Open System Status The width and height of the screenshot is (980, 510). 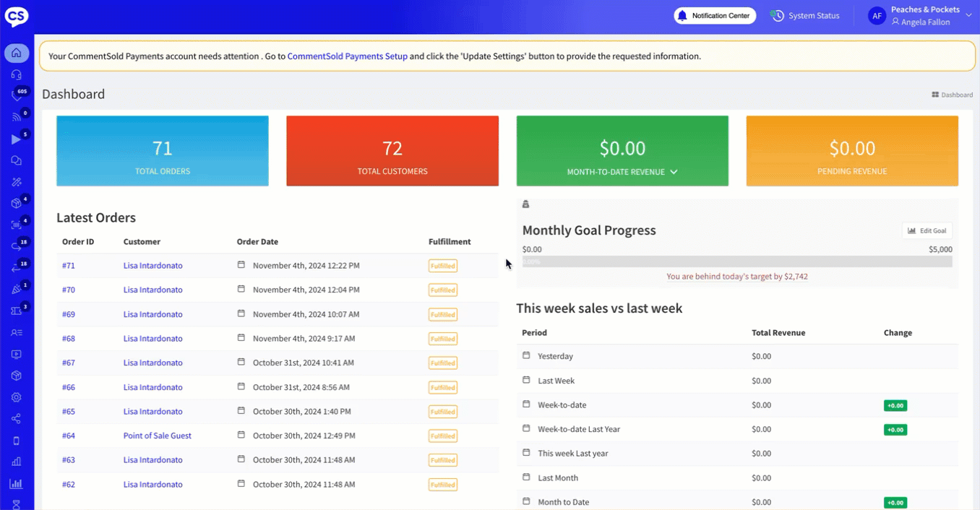(x=805, y=16)
